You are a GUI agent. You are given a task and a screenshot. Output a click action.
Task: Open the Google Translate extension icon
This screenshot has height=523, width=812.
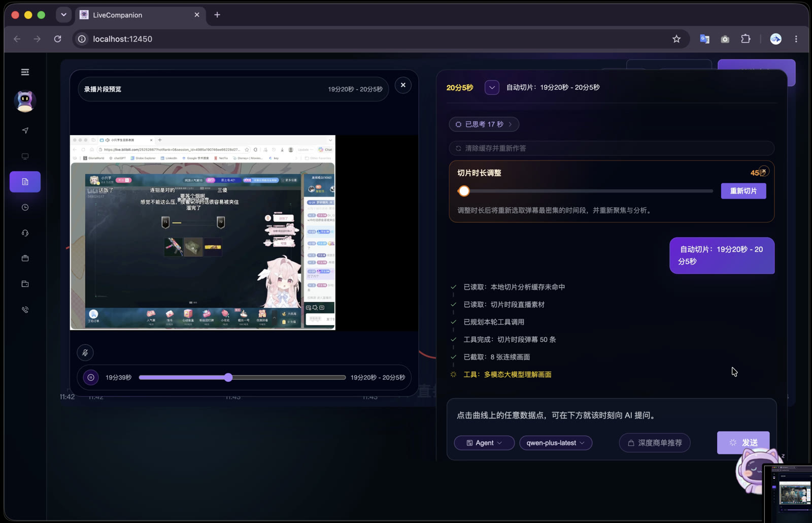704,39
